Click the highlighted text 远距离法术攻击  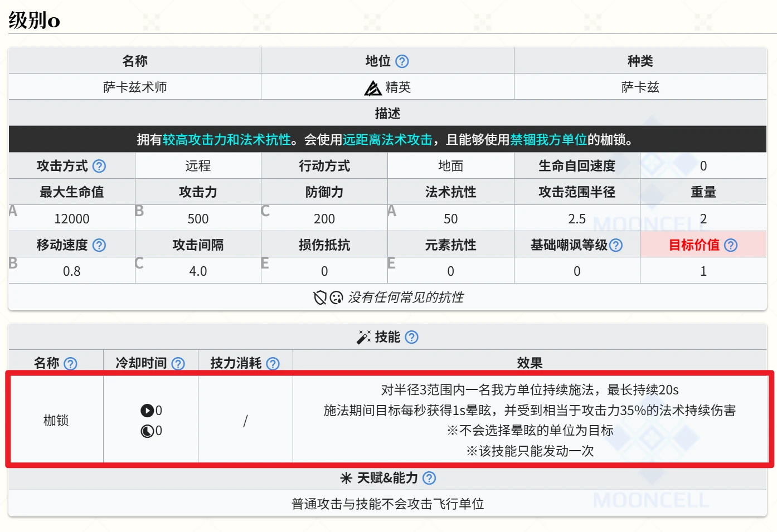387,140
